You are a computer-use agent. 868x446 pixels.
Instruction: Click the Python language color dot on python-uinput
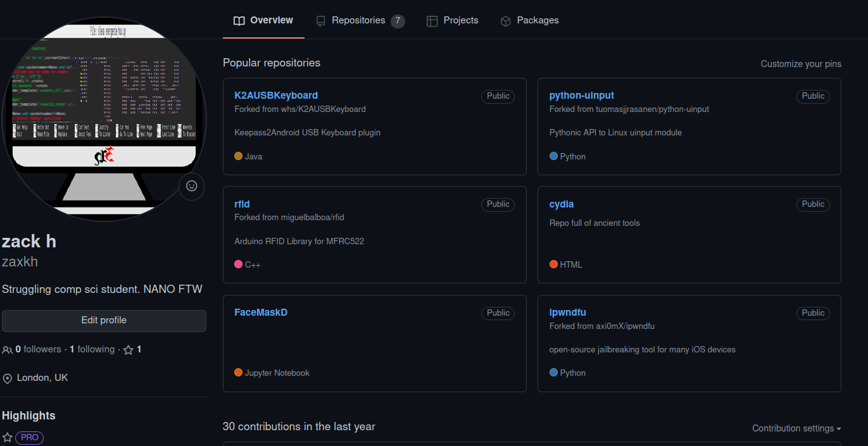pyautogui.click(x=553, y=156)
